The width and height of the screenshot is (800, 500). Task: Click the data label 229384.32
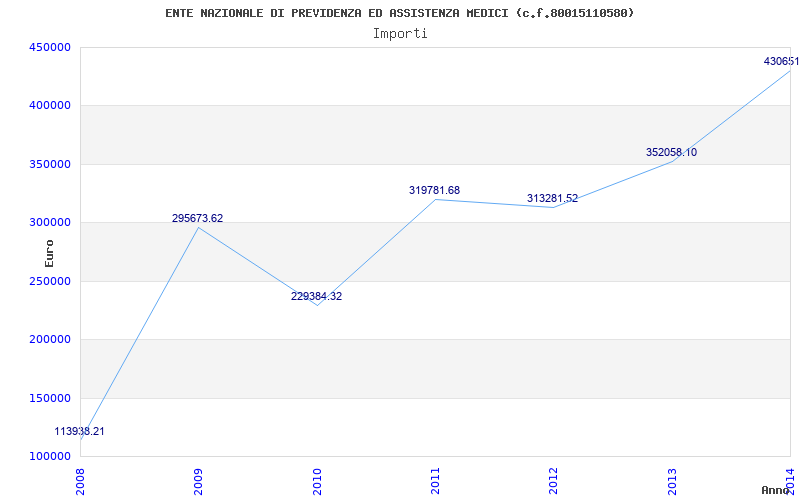coord(316,296)
